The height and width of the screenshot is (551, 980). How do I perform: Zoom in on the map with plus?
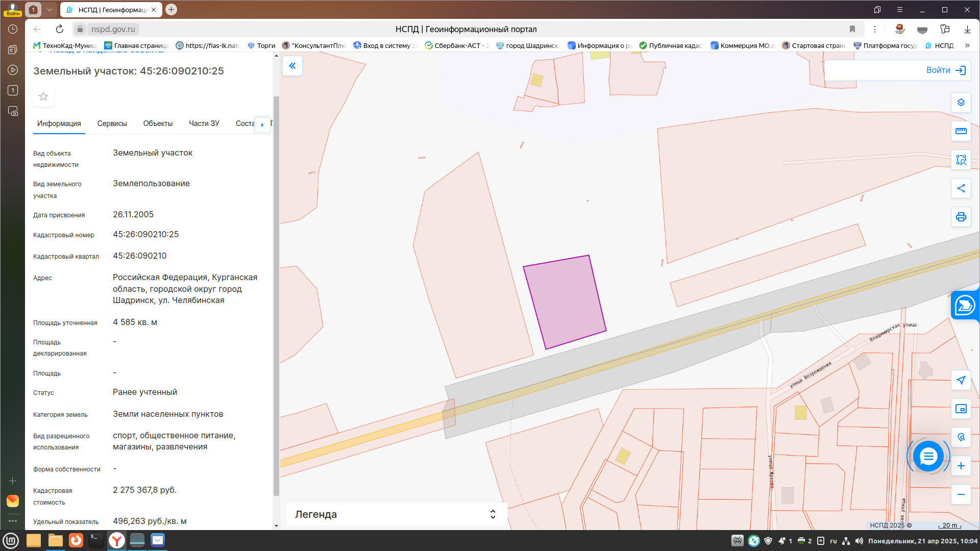961,466
